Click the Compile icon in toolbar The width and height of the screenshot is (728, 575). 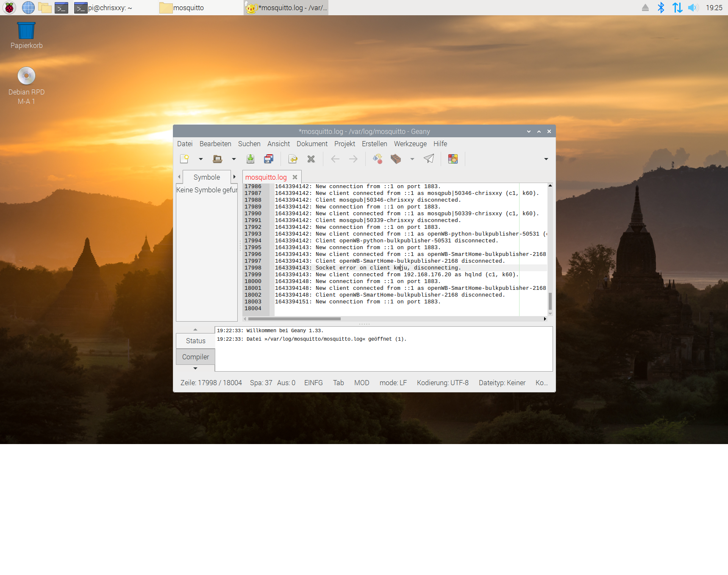pos(378,159)
